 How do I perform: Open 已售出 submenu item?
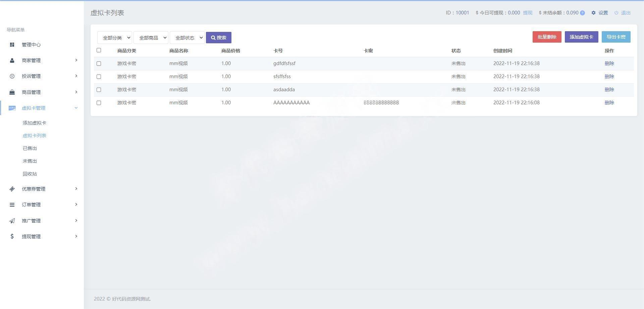(30, 148)
